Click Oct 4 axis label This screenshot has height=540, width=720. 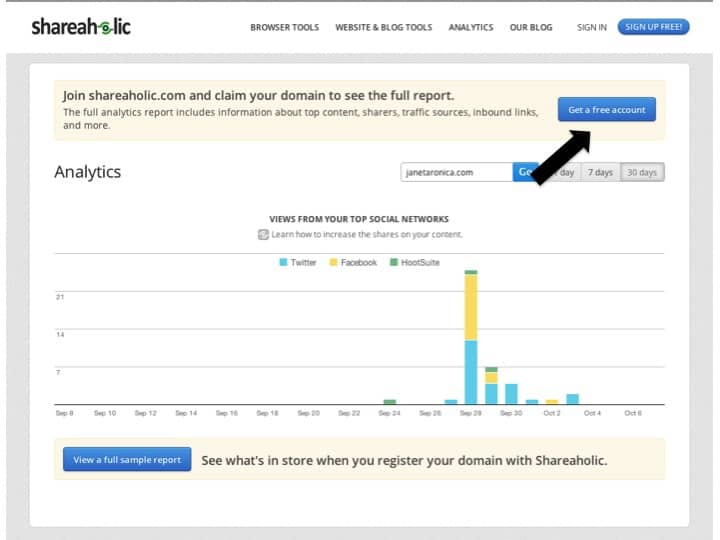tap(592, 413)
